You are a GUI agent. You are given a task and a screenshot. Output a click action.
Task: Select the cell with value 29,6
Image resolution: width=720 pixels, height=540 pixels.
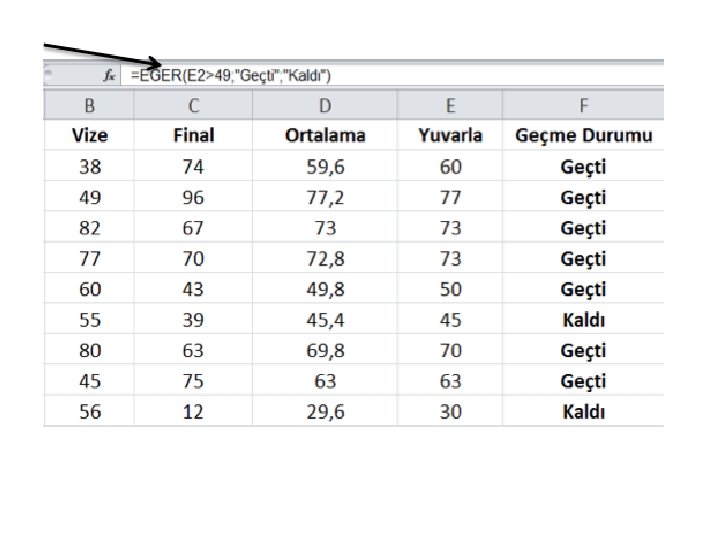pos(324,412)
